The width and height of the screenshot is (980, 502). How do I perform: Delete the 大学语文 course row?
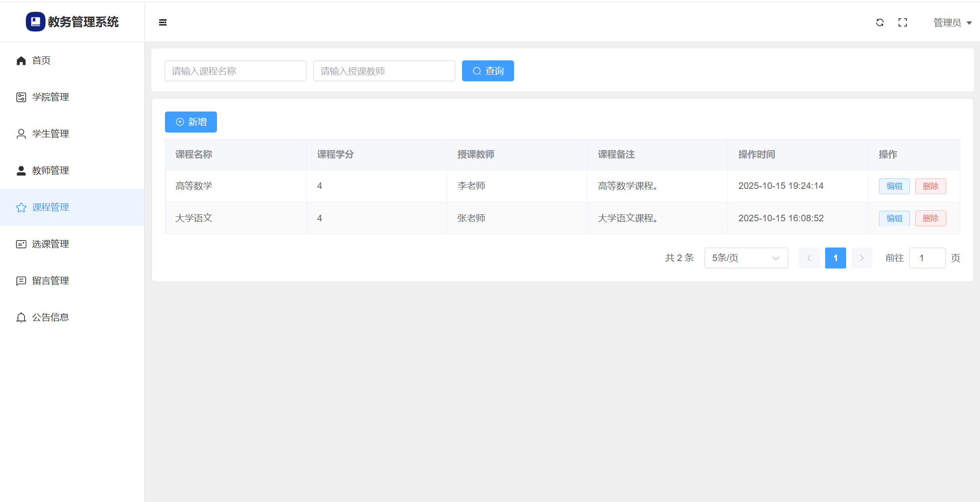(930, 218)
